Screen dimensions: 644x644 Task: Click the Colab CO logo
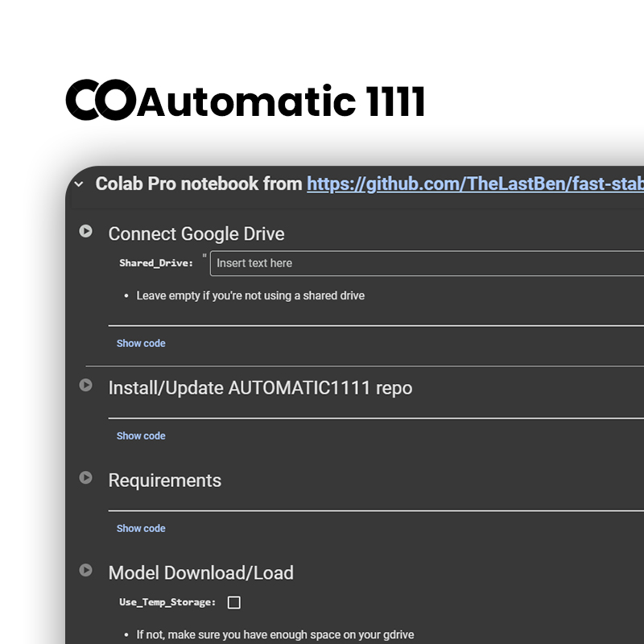101,100
